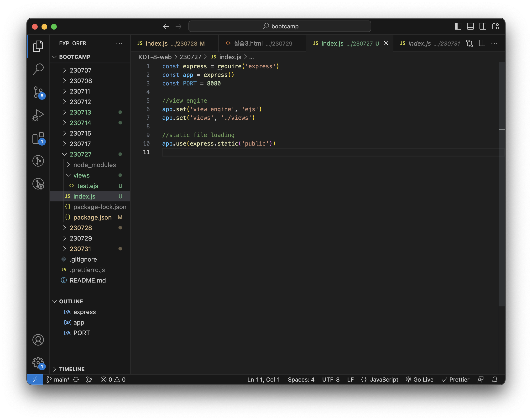Toggle secondary side bar visibility

point(483,26)
